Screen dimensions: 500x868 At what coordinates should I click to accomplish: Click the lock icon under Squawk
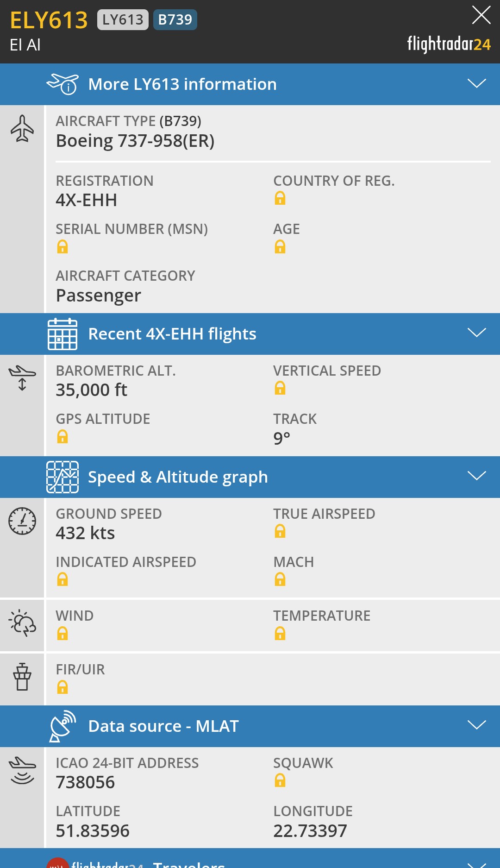pos(280,780)
